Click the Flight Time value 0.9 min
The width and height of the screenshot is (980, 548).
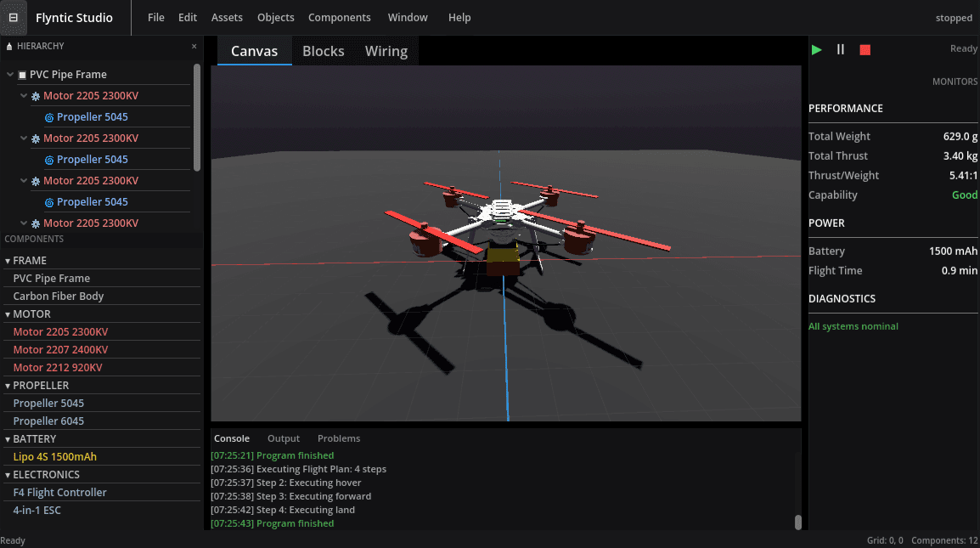pos(960,271)
